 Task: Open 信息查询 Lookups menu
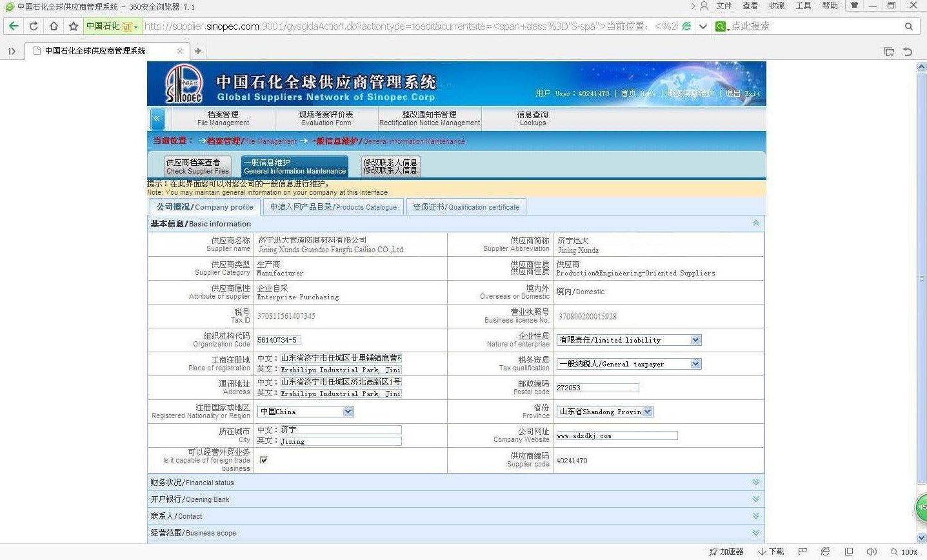[533, 119]
